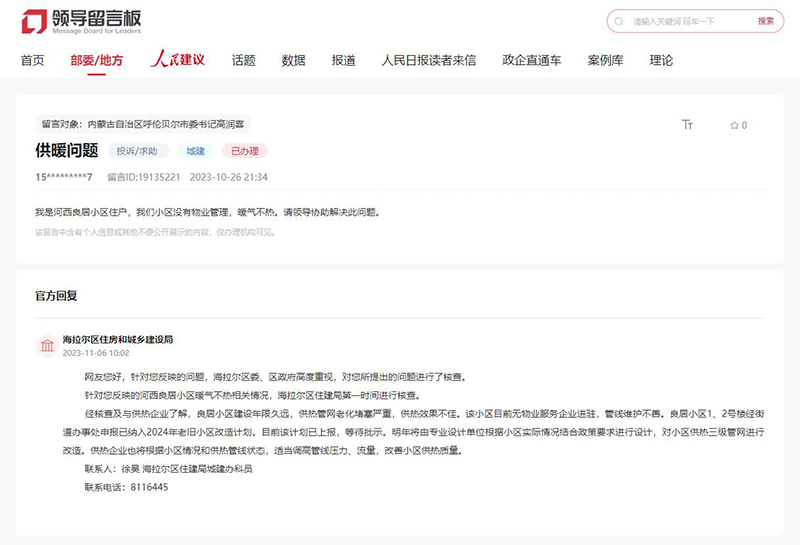The image size is (800, 545).
Task: Click the 搜索 search button
Action: coord(765,21)
